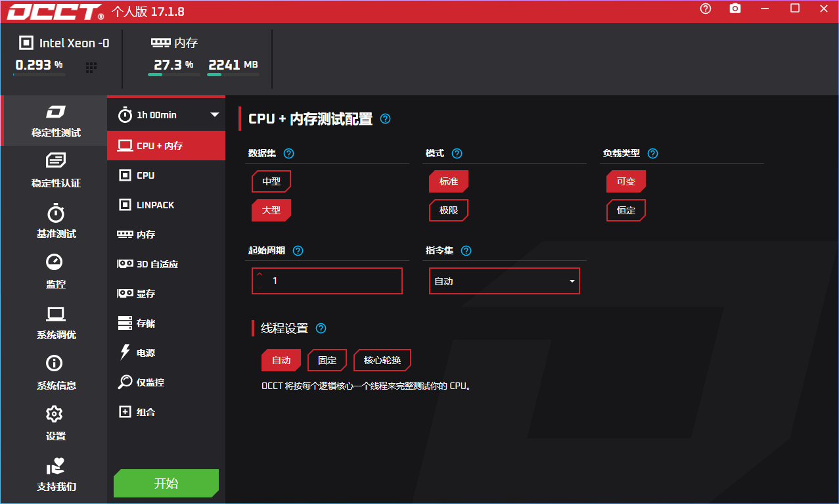The height and width of the screenshot is (504, 839).
Task: Select the 存储 test
Action: pyautogui.click(x=166, y=323)
